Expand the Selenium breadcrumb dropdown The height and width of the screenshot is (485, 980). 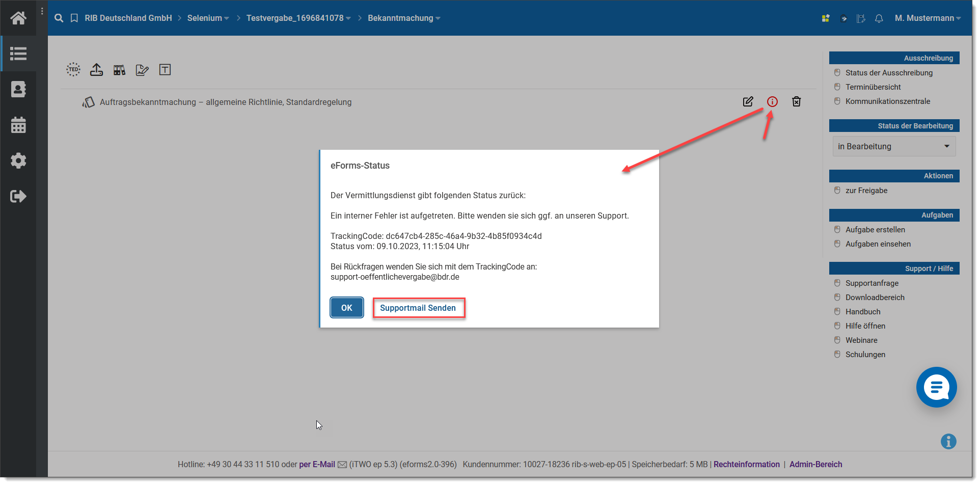[x=208, y=18]
